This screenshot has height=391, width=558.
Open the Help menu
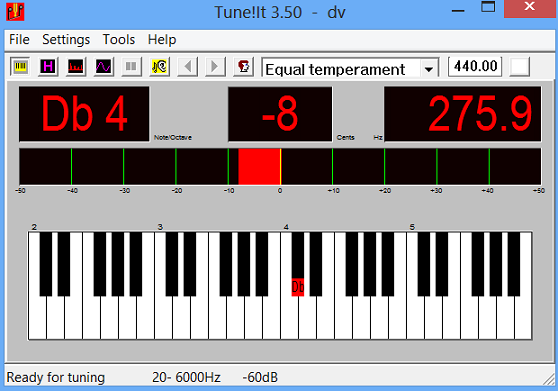[162, 39]
